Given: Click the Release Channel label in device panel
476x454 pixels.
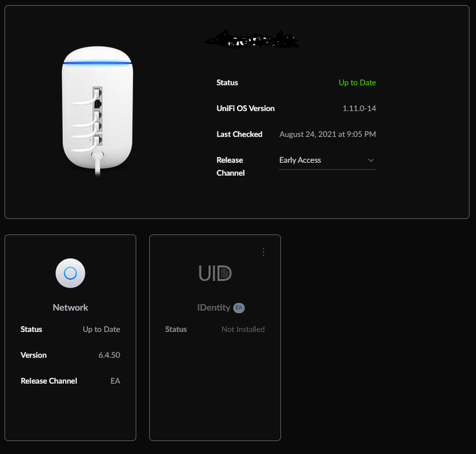Looking at the screenshot, I should coord(230,166).
